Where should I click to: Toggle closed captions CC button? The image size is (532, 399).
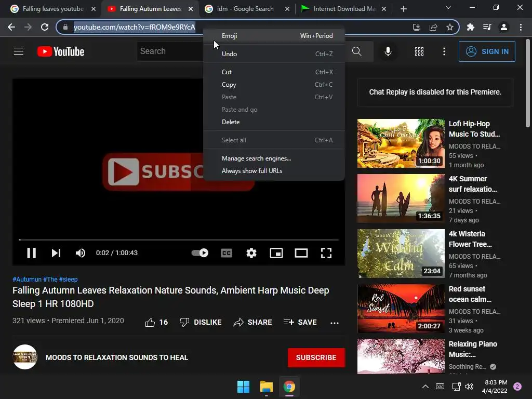[x=227, y=253]
